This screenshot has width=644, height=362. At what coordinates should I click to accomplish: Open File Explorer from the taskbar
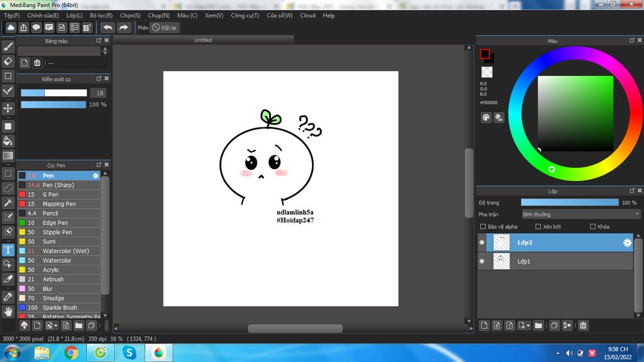click(x=42, y=353)
